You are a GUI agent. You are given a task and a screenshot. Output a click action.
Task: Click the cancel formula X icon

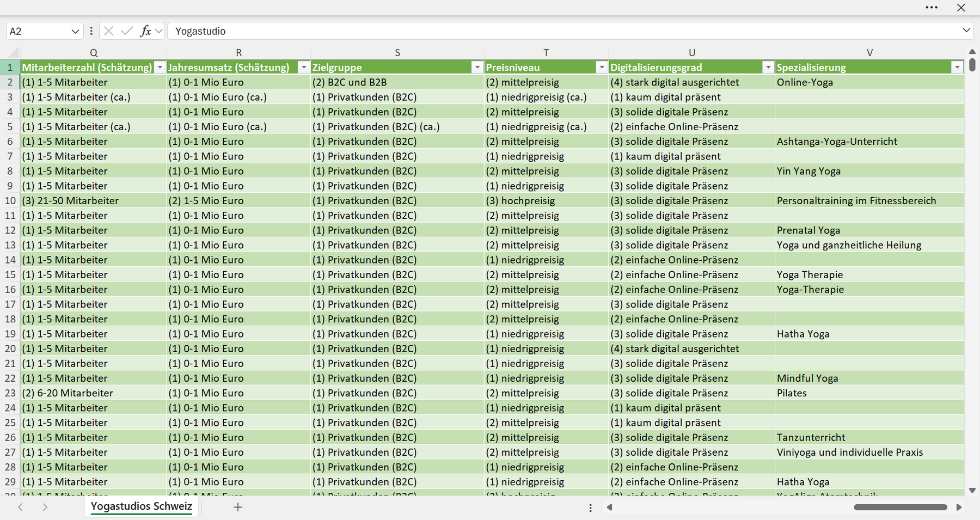tap(109, 31)
